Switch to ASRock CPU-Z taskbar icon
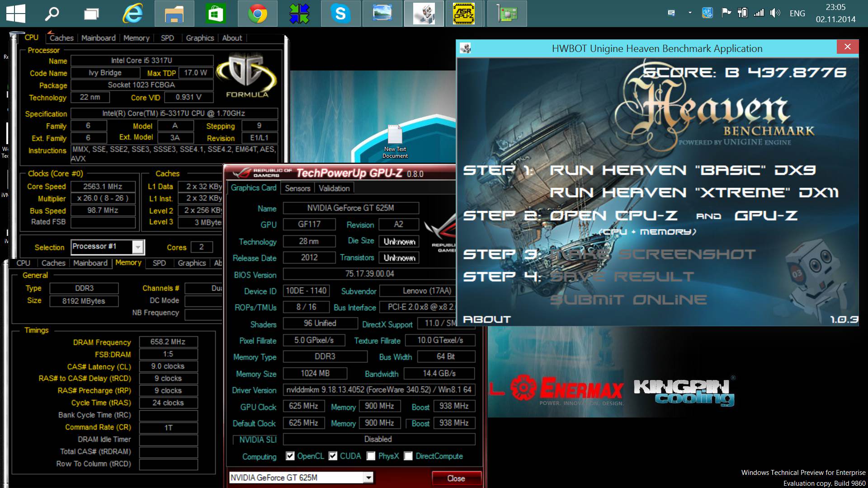The width and height of the screenshot is (868, 488). click(x=464, y=14)
